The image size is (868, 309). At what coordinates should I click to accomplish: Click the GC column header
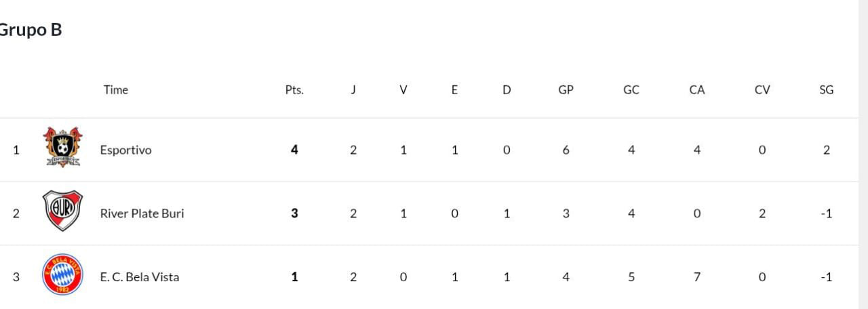(x=631, y=89)
